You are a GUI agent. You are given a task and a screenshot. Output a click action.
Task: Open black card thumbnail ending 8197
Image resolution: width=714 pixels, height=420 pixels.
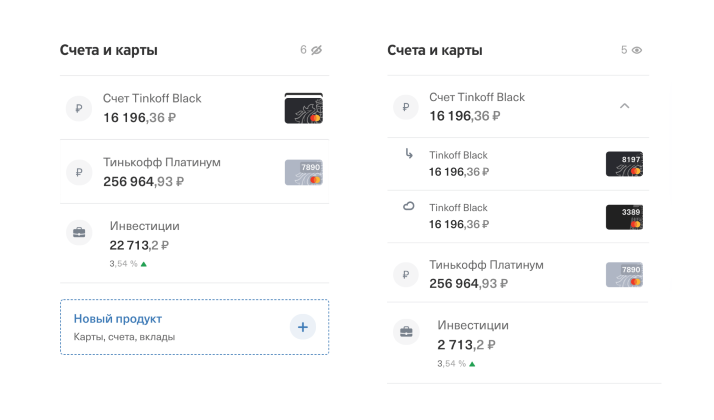tap(624, 164)
